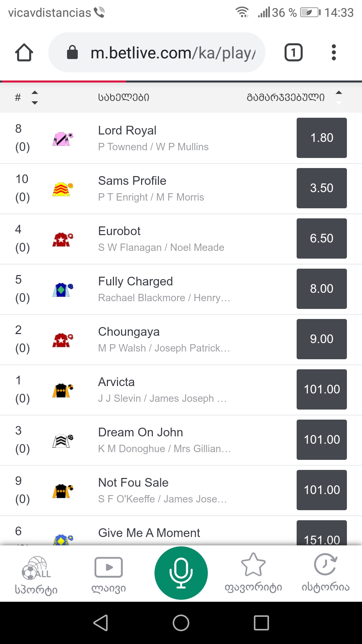Select Sams Profile odds 3.50

pos(321,188)
